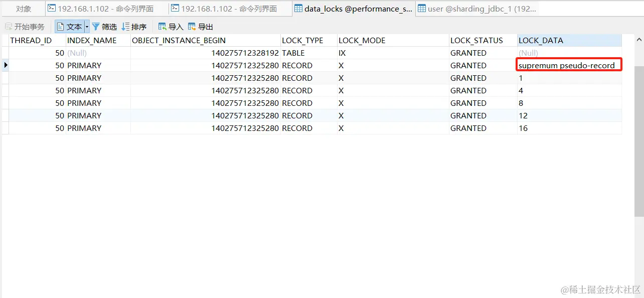This screenshot has height=298, width=644.
Task: Select PRIMARY in the LOCK_DATA 4 row
Action: coord(98,90)
